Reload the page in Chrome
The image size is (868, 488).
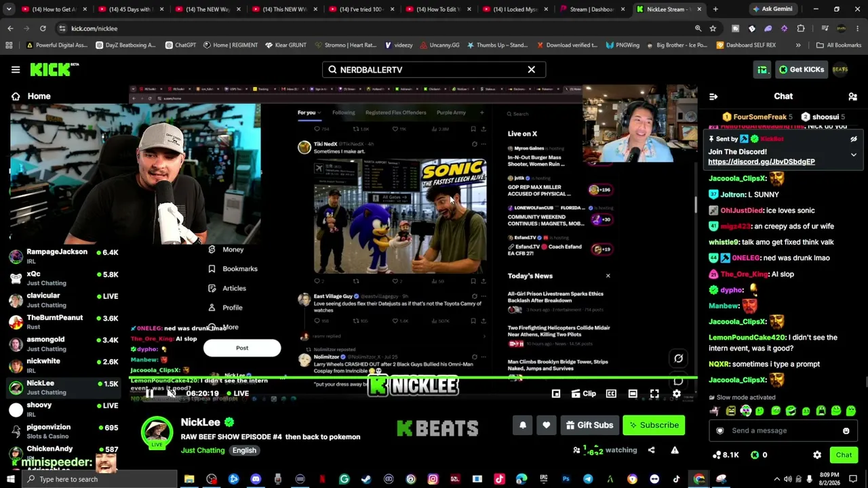pos(43,28)
